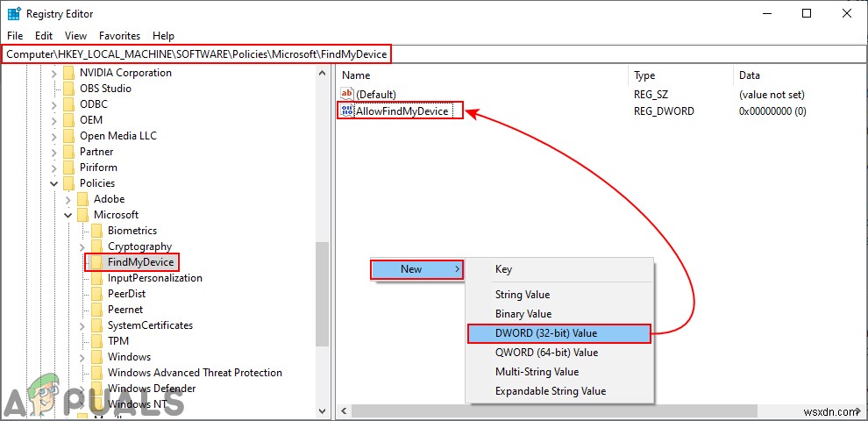Viewport: 868px width, 421px height.
Task: Open the View menu
Action: [75, 35]
